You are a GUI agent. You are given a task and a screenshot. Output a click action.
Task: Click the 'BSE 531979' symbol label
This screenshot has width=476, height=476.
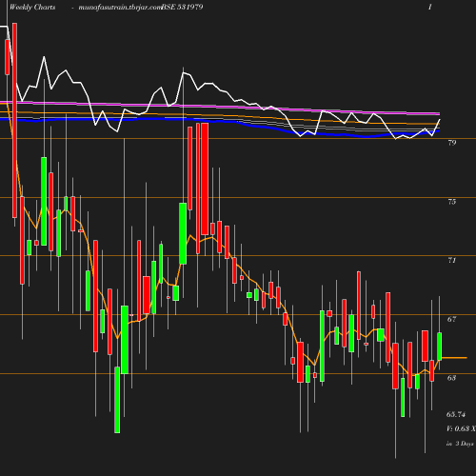coord(183,7)
